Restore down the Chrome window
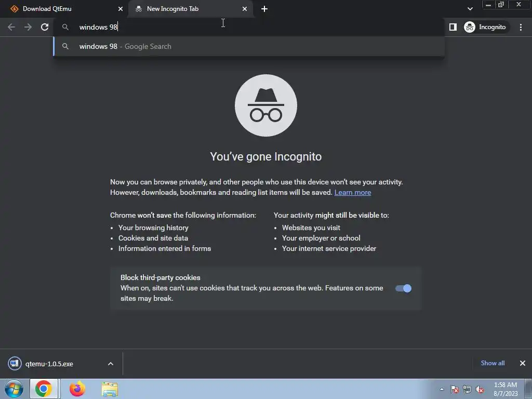This screenshot has width=532, height=399. coord(501,4)
